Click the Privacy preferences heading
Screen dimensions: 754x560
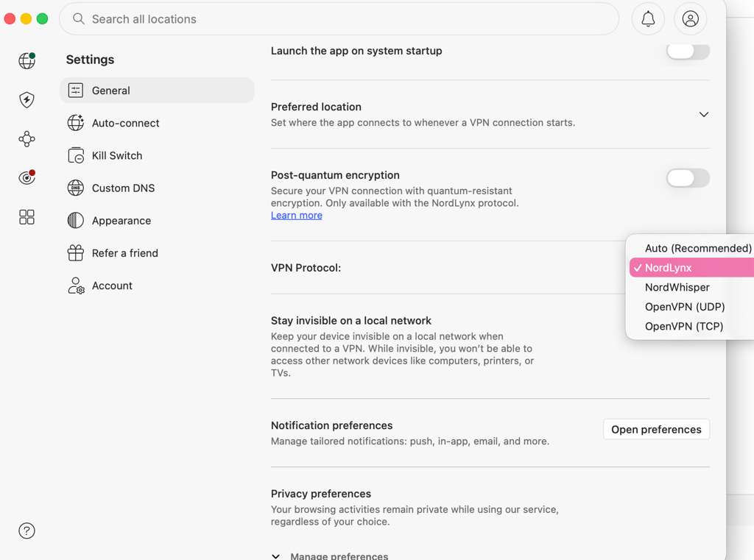coord(321,494)
